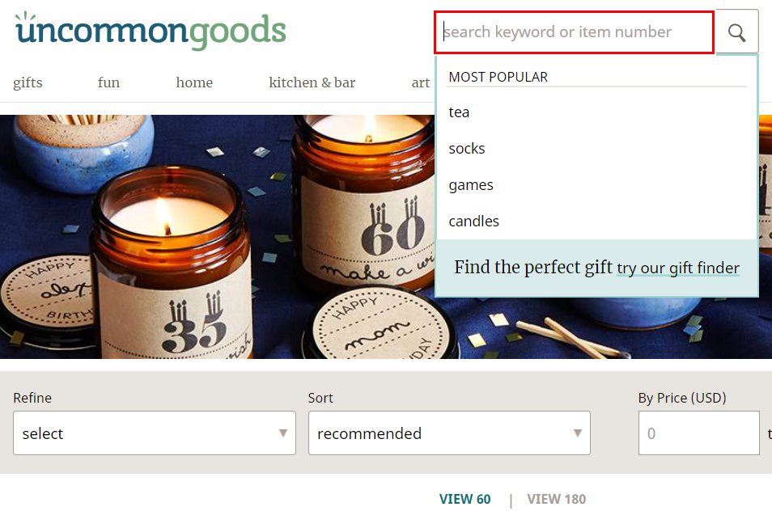Screen dimensions: 772x532
Task: Expand the Refine select dropdown
Action: pos(155,433)
